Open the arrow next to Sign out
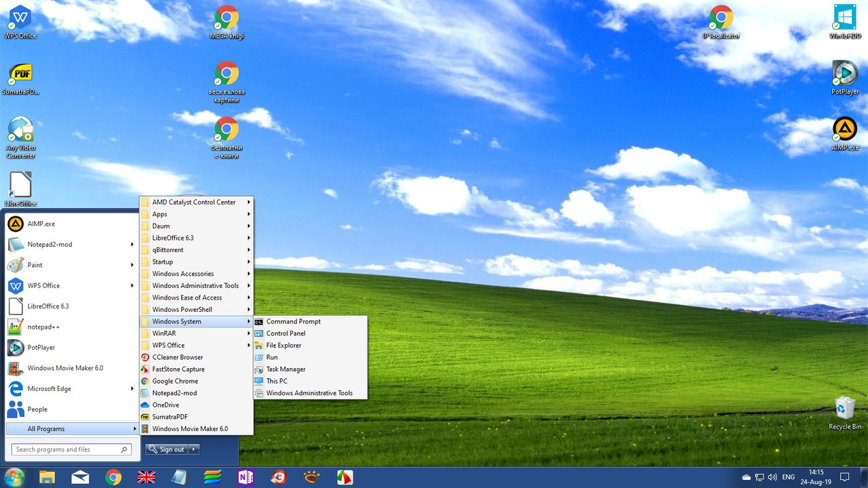Screen dimensions: 868x488 point(194,449)
